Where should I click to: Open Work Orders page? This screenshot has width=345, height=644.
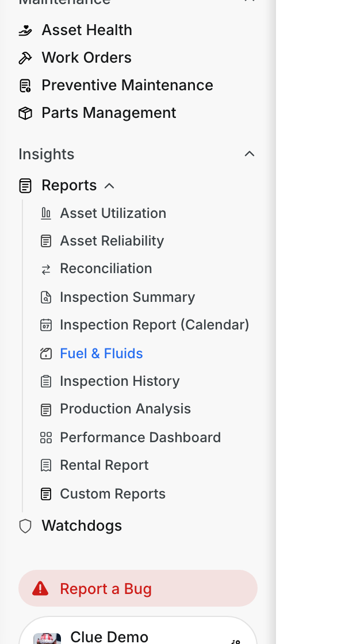coord(87,57)
